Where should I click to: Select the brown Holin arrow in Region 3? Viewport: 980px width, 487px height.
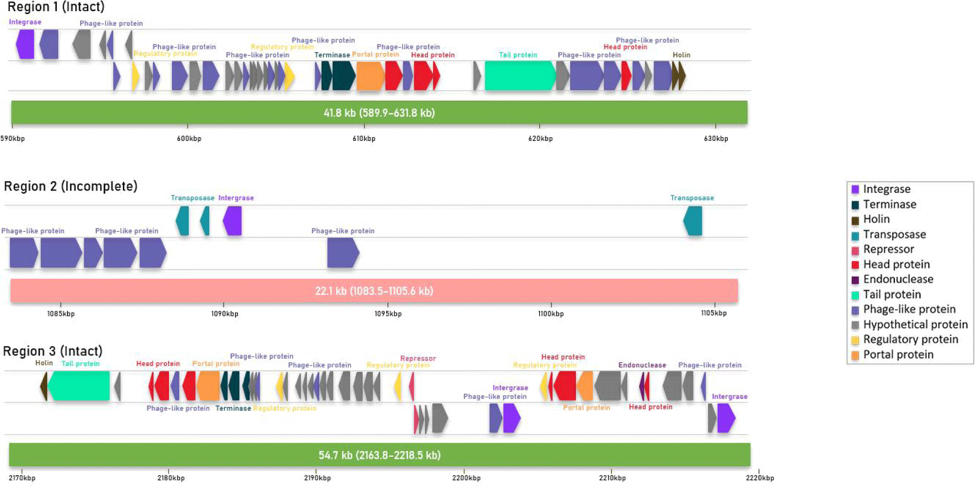pos(44,386)
